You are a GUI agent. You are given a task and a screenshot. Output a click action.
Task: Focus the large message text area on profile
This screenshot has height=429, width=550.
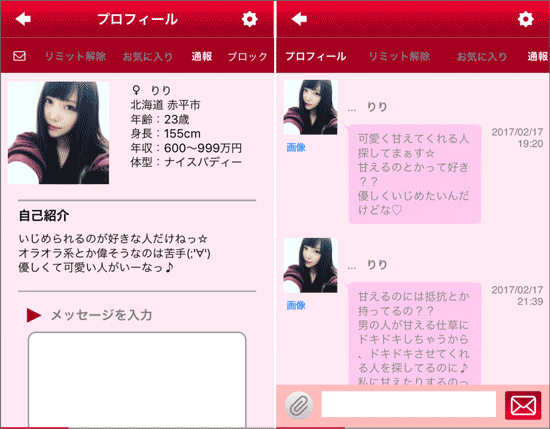[x=137, y=380]
